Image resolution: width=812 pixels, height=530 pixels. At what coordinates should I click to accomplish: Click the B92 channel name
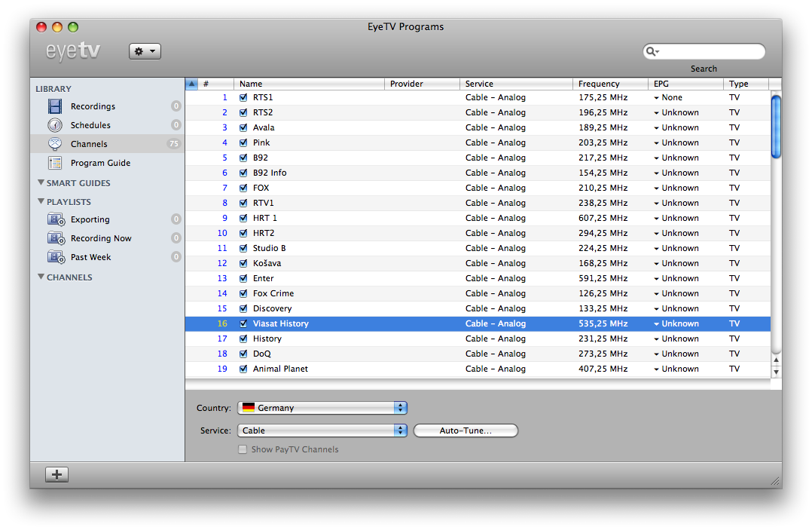pyautogui.click(x=260, y=158)
